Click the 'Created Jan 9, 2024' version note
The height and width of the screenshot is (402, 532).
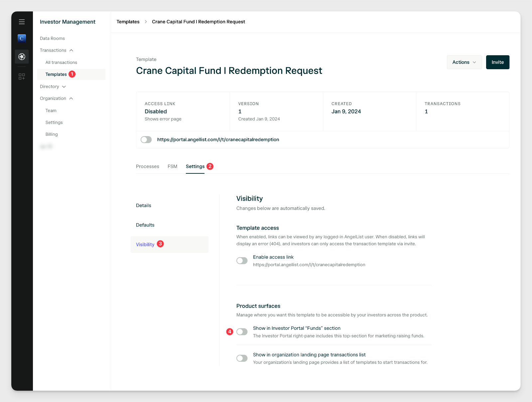tap(259, 119)
